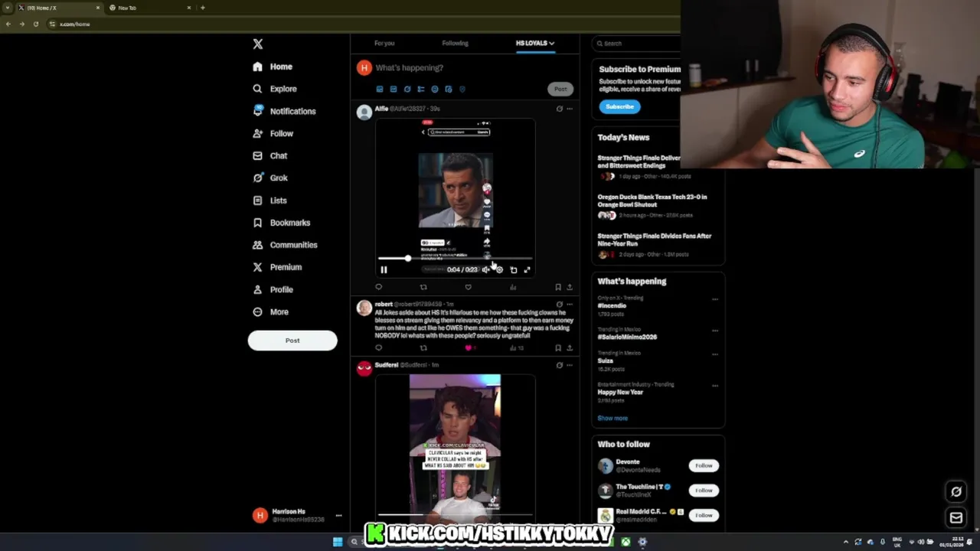The image size is (980, 551).
Task: Unlike robert's post
Action: [468, 347]
